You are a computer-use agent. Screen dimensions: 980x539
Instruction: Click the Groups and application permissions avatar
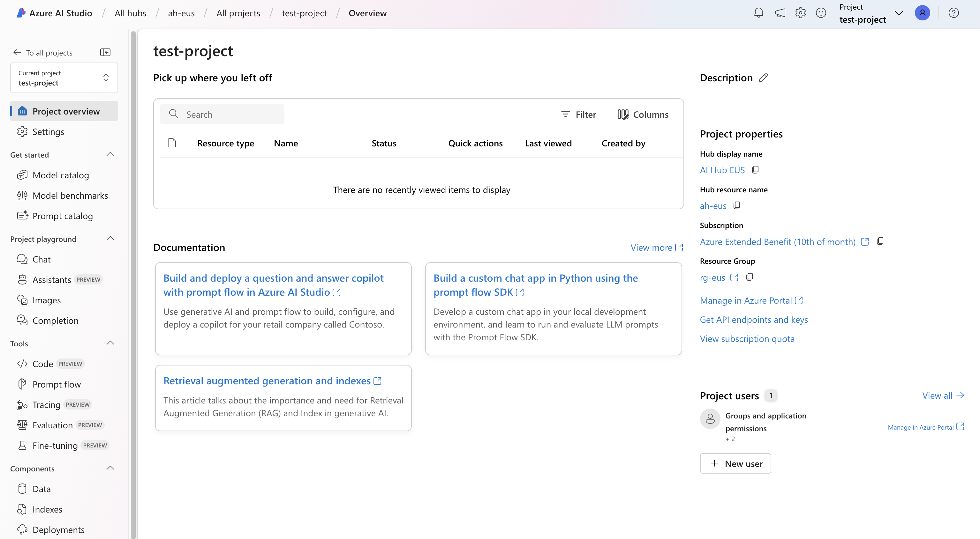[x=710, y=419]
